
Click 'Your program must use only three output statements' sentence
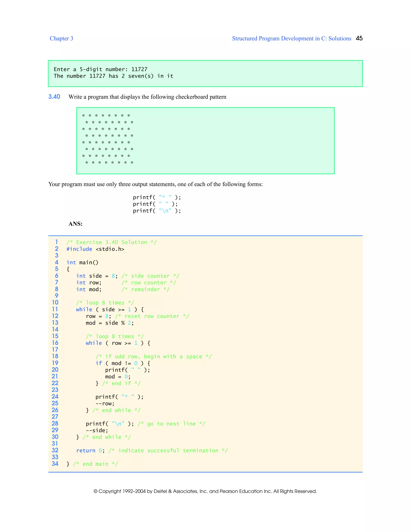156,184
